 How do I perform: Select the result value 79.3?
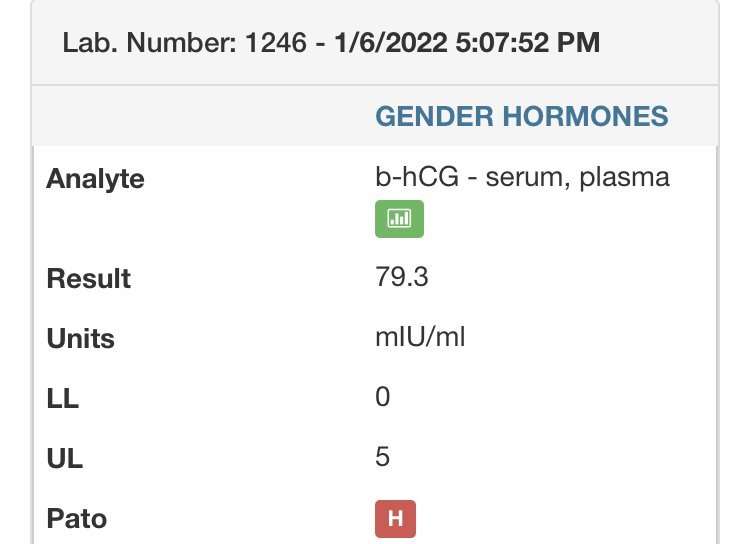[401, 277]
